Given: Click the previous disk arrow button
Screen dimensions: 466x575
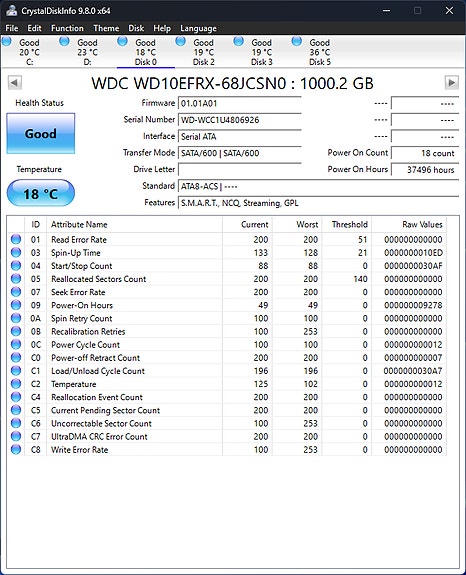Looking at the screenshot, I should 15,83.
